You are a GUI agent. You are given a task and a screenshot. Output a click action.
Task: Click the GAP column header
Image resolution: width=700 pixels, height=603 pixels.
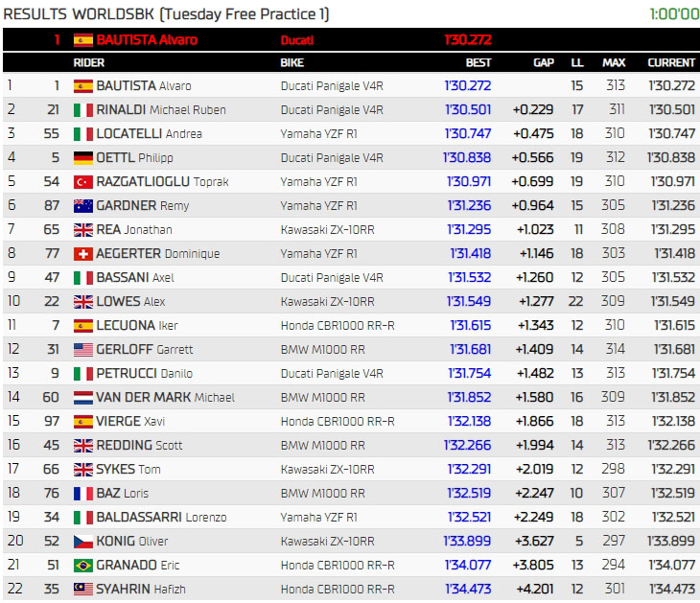click(x=543, y=62)
